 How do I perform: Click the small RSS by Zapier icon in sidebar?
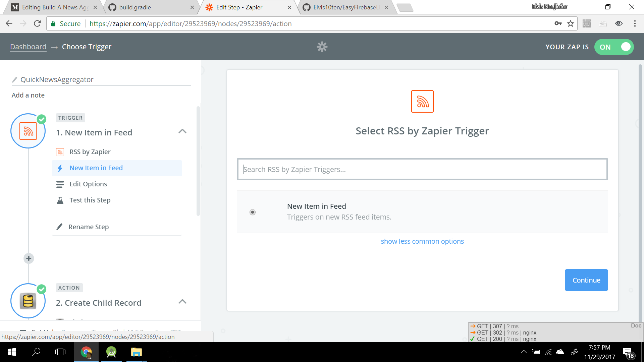coord(60,152)
